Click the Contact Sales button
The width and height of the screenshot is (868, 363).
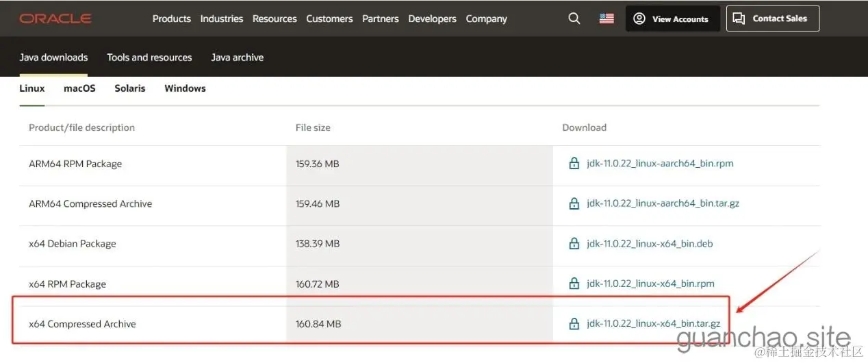pyautogui.click(x=773, y=18)
